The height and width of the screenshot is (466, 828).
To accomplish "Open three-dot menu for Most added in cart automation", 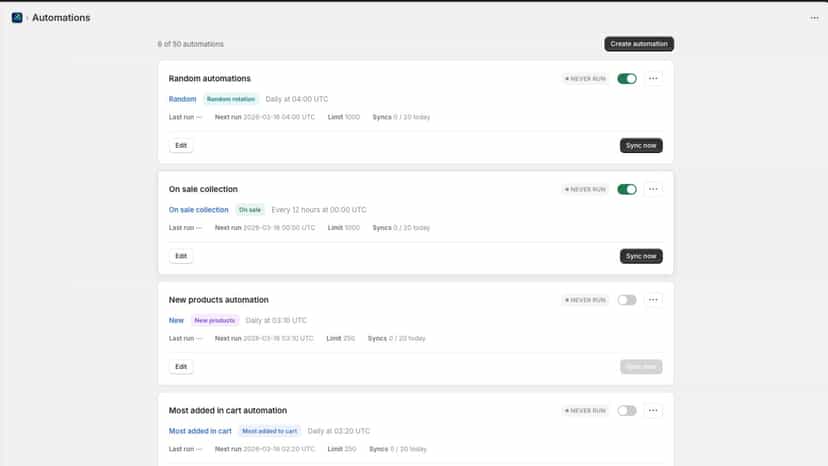I will (x=653, y=411).
